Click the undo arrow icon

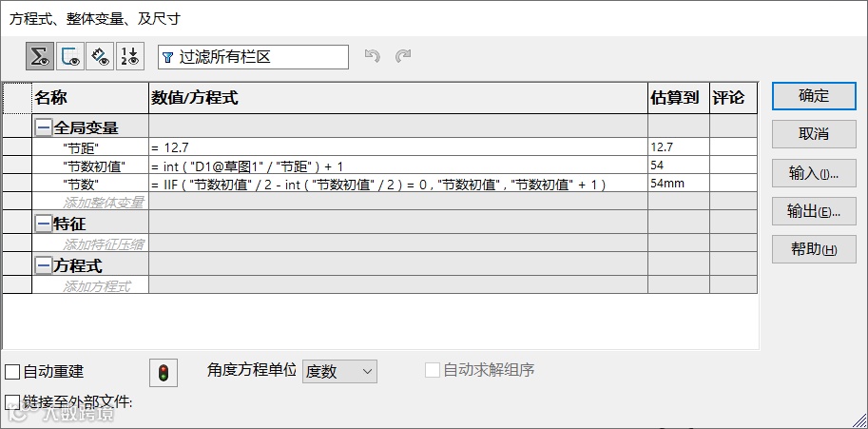[373, 56]
